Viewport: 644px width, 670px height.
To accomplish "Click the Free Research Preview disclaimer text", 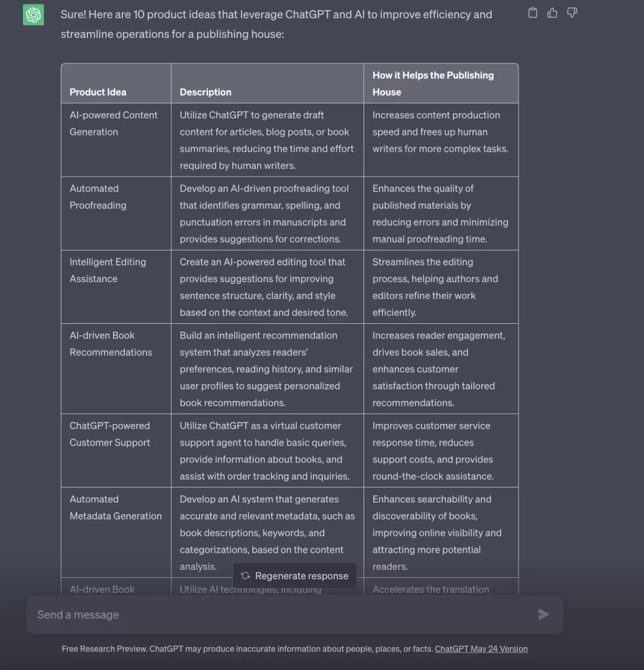I will [x=247, y=649].
